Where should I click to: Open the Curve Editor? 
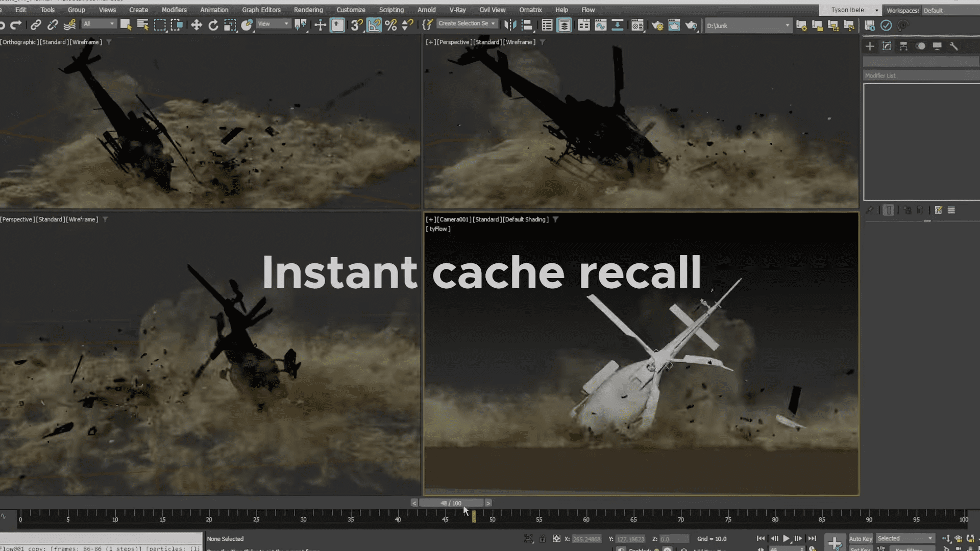coord(600,24)
